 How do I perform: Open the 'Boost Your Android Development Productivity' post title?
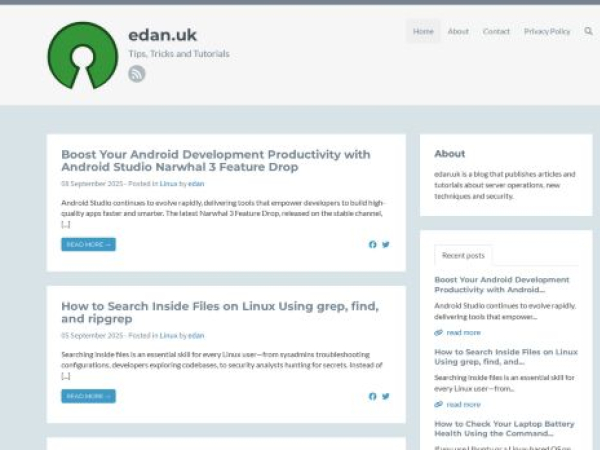(x=216, y=161)
